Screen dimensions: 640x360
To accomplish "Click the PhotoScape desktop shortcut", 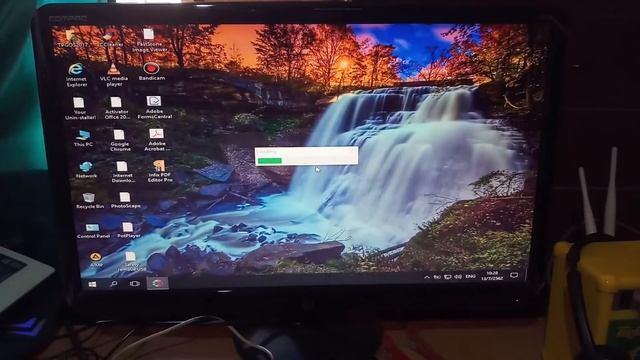I will tap(125, 200).
